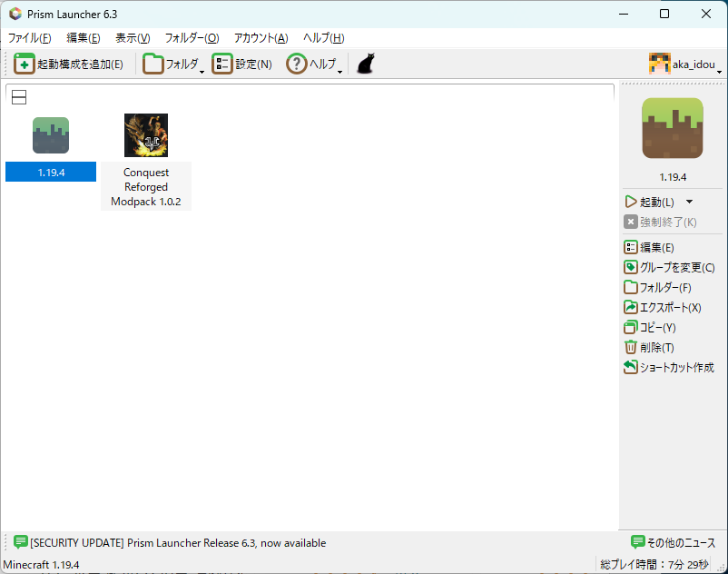
Task: Click the green plus add-instance icon
Action: coord(24,64)
